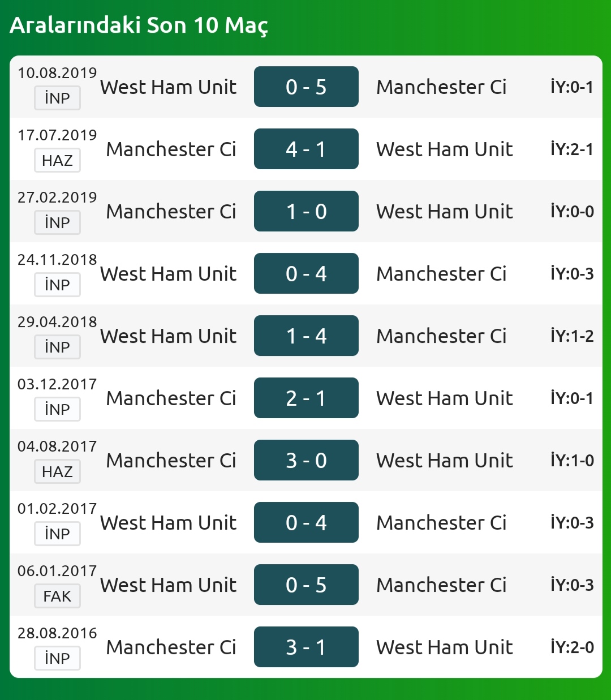Open Manchester Ci in the 17.07.2019 row
The image size is (611, 700).
click(171, 149)
